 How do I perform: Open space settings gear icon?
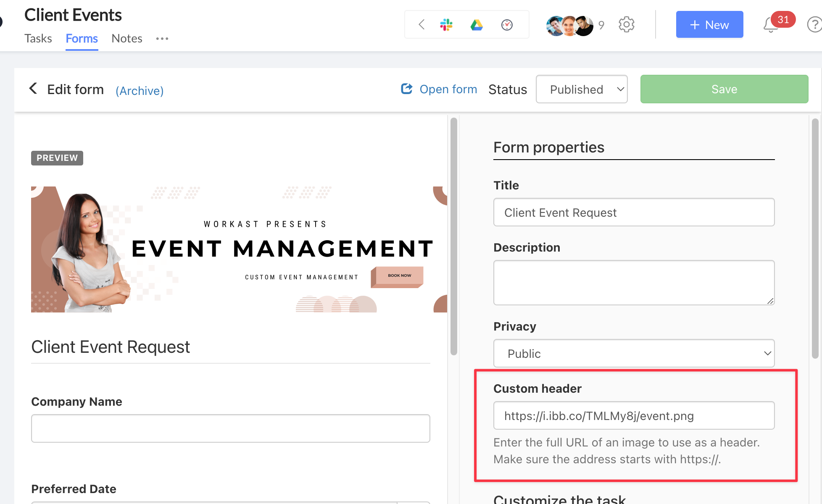click(x=626, y=25)
